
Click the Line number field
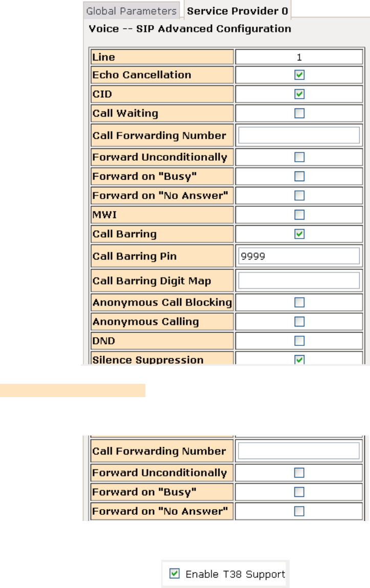299,58
